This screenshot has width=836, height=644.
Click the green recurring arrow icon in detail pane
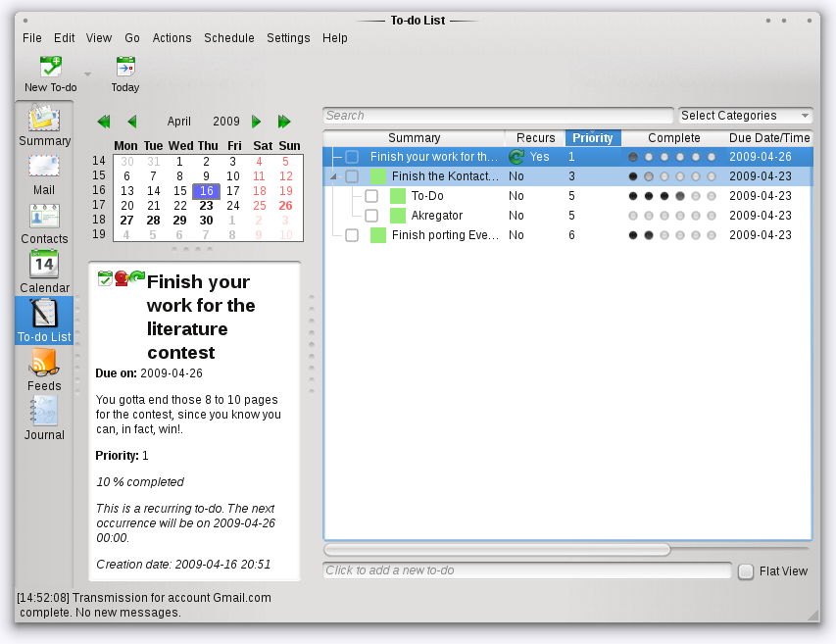pyautogui.click(x=137, y=276)
